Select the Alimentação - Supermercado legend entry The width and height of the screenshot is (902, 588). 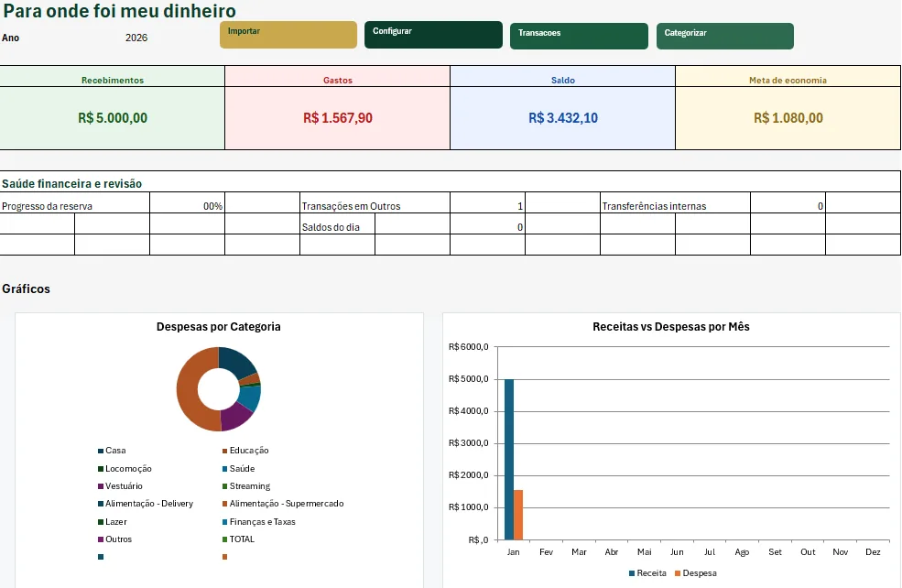coord(283,504)
